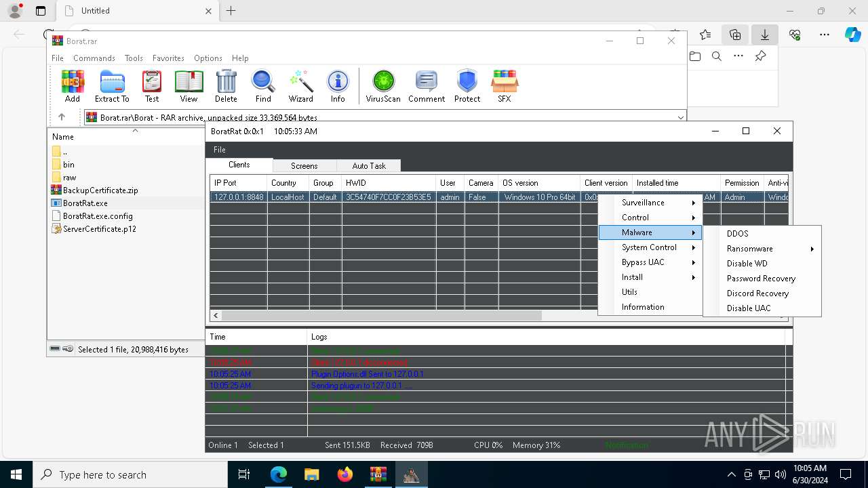Click the Installed time column header

coord(676,183)
